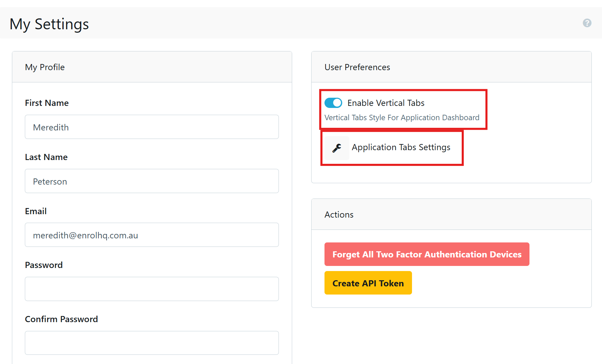The height and width of the screenshot is (364, 602).
Task: Focus the empty Password input box
Action: point(152,289)
